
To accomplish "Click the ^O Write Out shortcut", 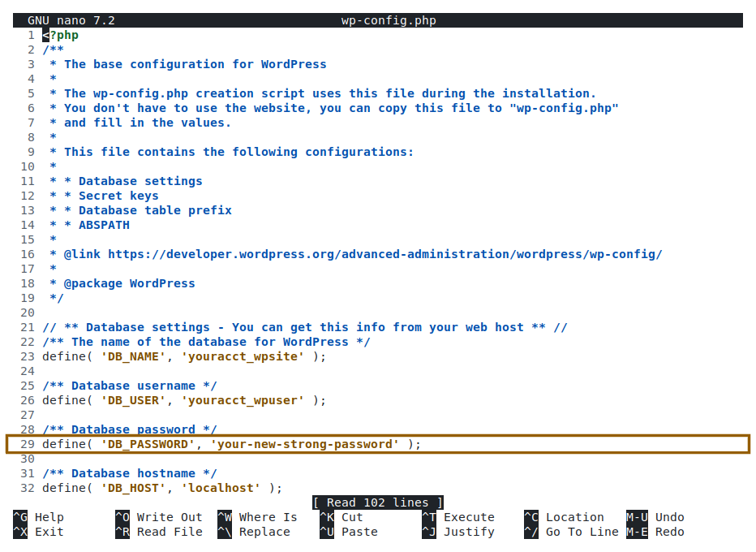I will [x=159, y=517].
